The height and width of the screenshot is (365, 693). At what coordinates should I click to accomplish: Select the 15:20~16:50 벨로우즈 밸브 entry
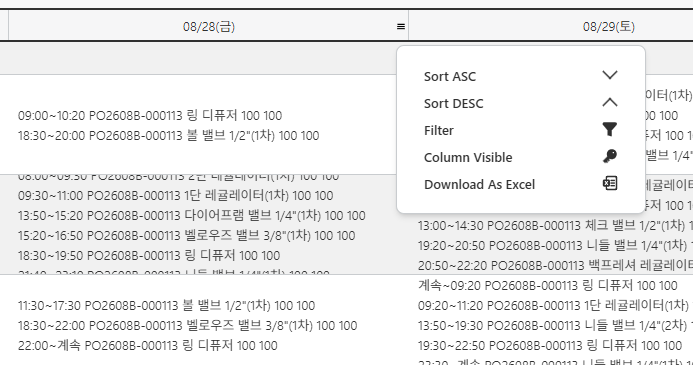coord(187,236)
